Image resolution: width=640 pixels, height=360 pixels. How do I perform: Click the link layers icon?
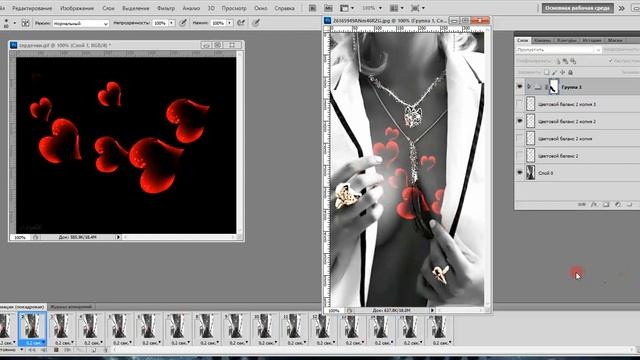point(582,204)
